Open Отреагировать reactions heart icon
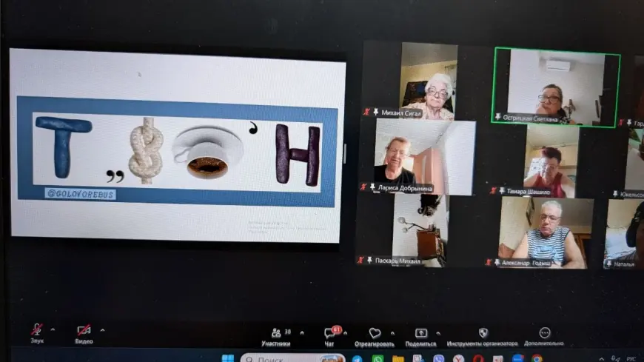Image resolution: width=644 pixels, height=362 pixels. (x=374, y=338)
